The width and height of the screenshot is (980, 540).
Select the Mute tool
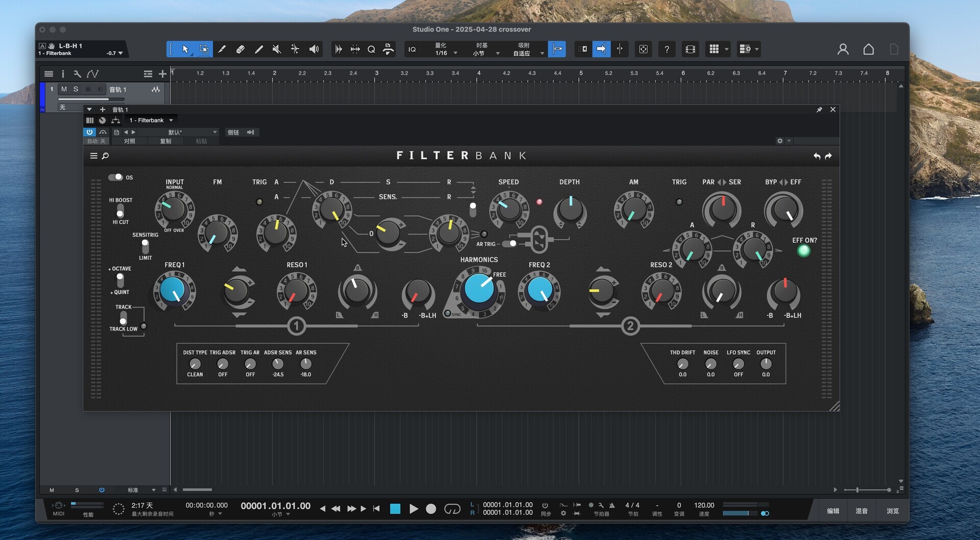tap(277, 49)
